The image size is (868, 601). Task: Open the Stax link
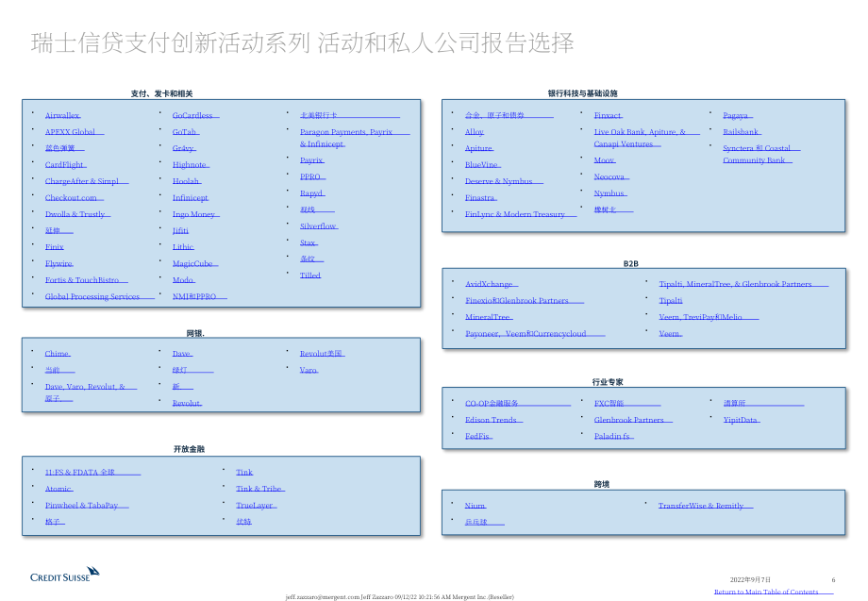coord(309,242)
